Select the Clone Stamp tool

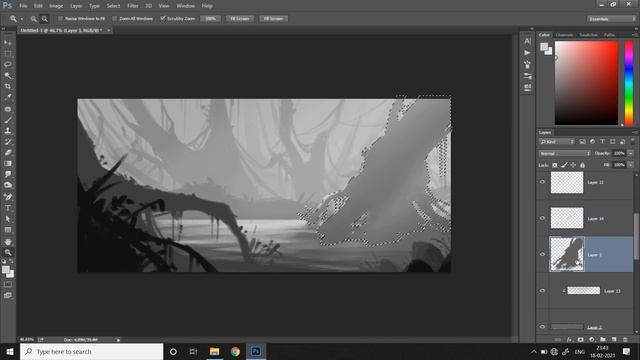8,131
